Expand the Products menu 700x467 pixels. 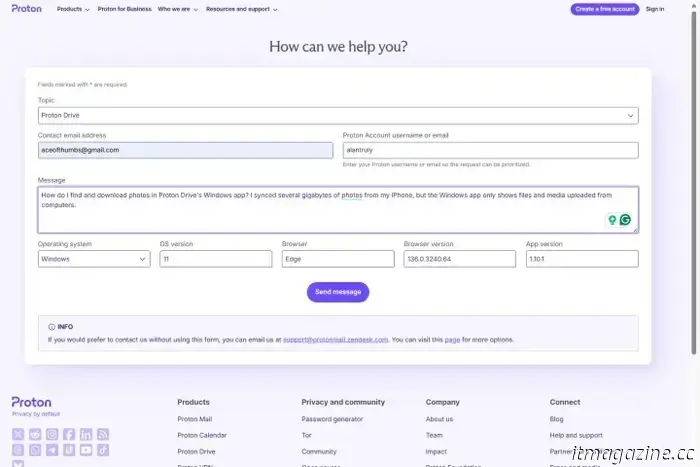(73, 9)
